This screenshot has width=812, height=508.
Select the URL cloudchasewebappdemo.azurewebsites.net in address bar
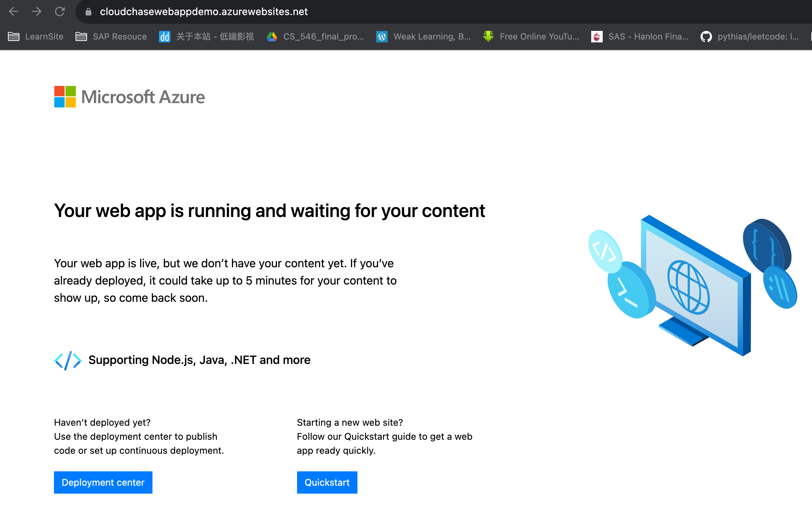204,11
